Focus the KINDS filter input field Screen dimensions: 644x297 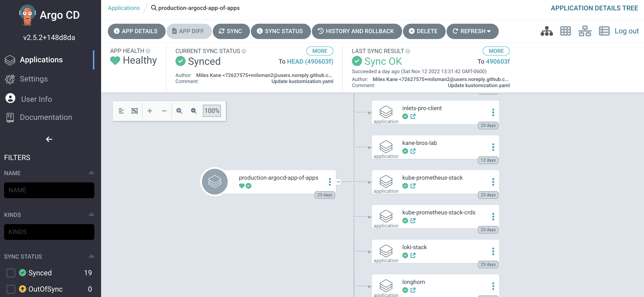point(49,232)
